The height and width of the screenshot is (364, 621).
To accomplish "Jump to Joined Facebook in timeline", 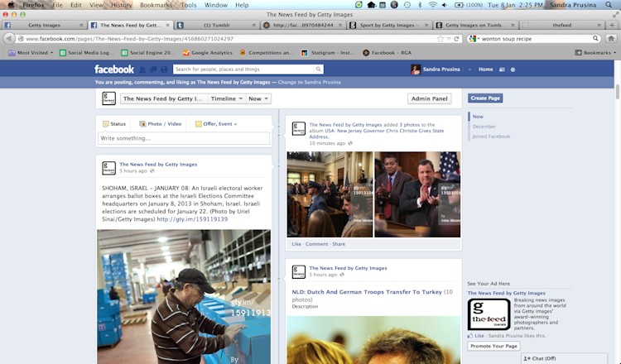I will click(491, 136).
